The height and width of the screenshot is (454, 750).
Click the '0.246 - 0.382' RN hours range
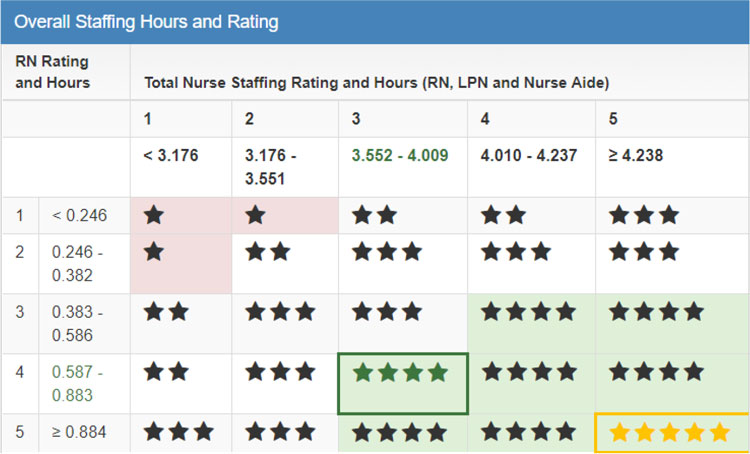[77, 264]
